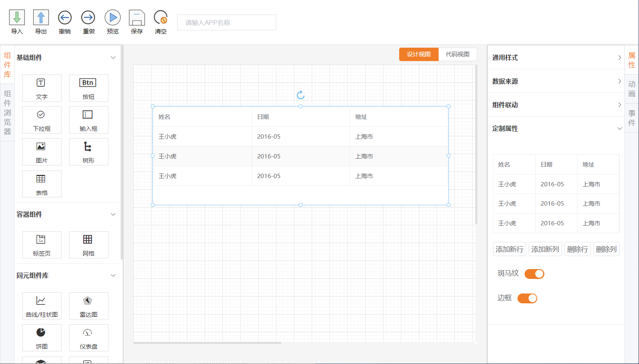Collapse the 同元组件库 section
Image resolution: width=639 pixels, height=364 pixels.
(113, 275)
